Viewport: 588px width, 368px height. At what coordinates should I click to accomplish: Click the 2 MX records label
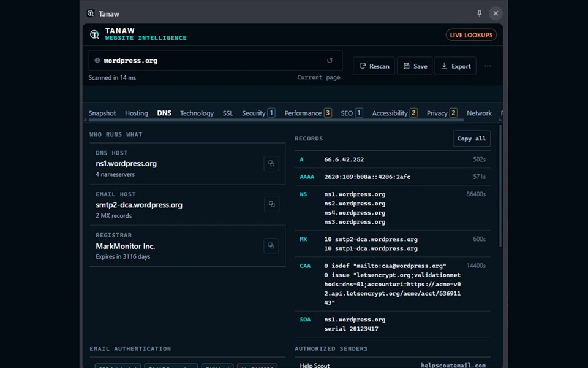coord(113,215)
